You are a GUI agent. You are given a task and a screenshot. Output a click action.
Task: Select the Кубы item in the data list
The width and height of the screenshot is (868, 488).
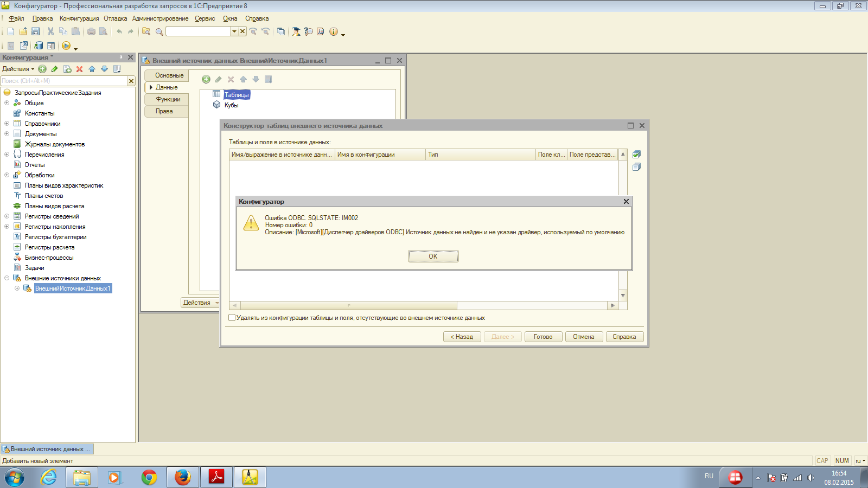[231, 105]
